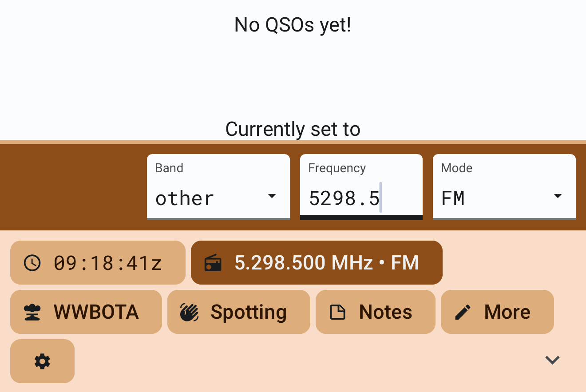Screen dimensions: 586x392
Task: Click the "No QSOs yet!" message
Action: coord(293,25)
